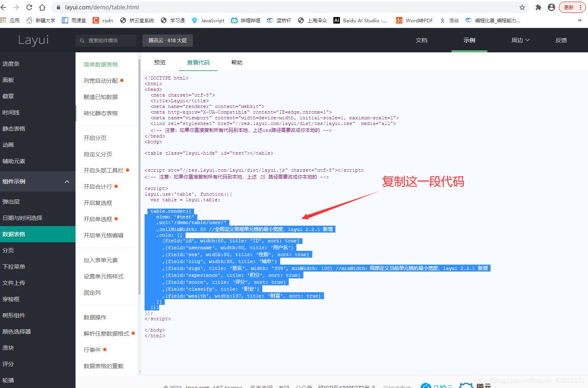Open the Word转PDF bookmark
Viewport: 588px width, 388px height.
pyautogui.click(x=415, y=20)
